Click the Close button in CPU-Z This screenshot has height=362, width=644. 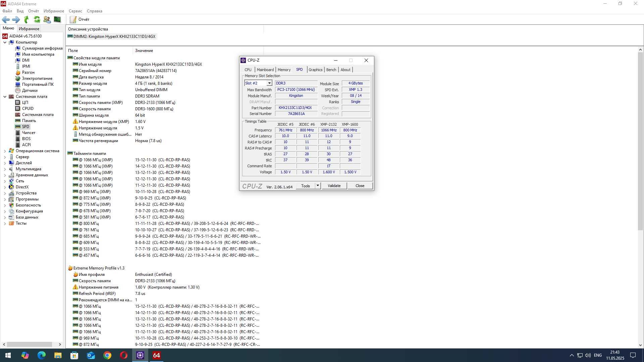click(360, 186)
